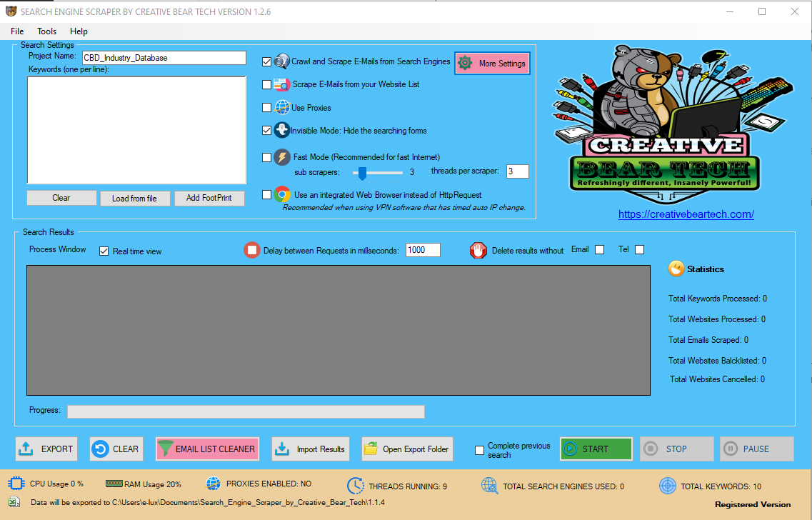This screenshot has height=520, width=812.
Task: Click the Total Search Engines globe icon
Action: (489, 486)
